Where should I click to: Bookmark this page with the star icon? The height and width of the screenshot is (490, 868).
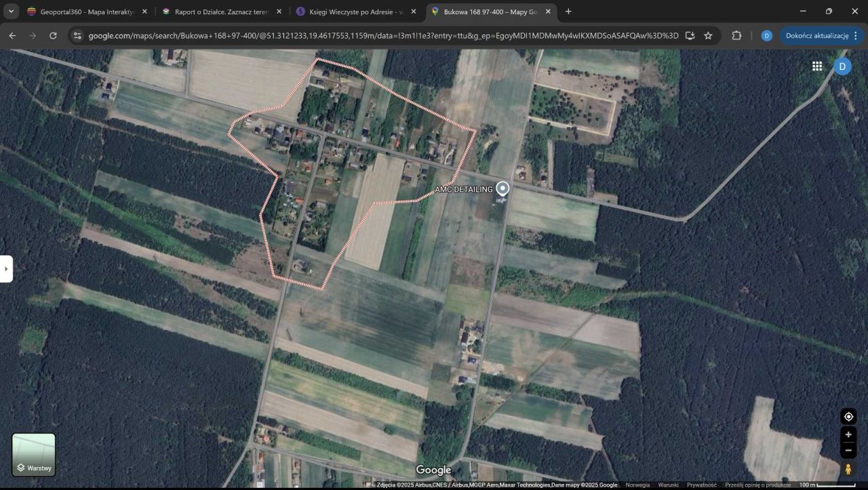point(708,35)
